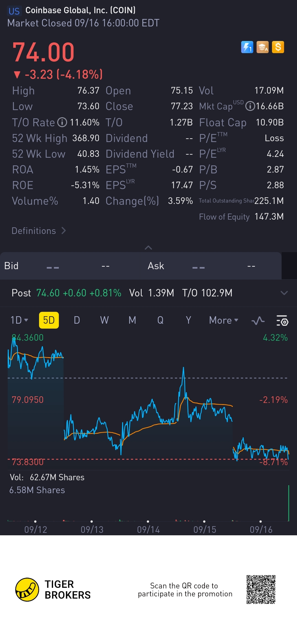This screenshot has height=644, width=297.
Task: Tap the Total Outstanding Shares value 225.1M
Action: 269,201
